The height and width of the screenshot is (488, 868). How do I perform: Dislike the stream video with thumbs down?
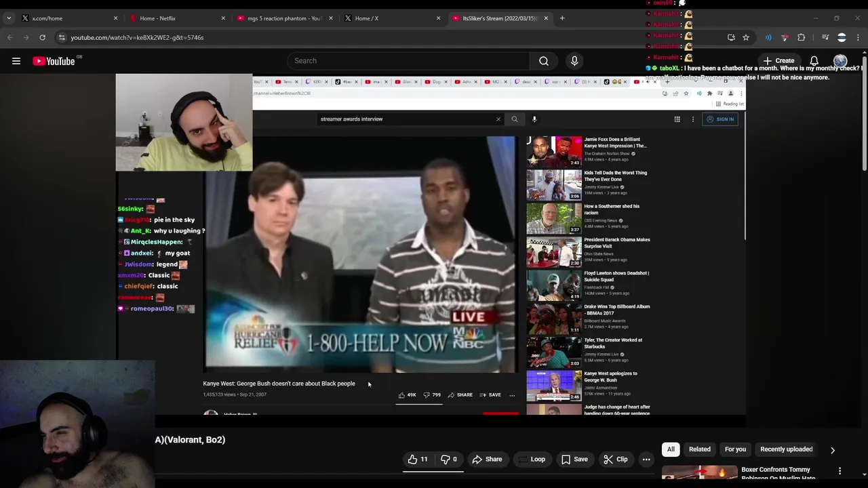click(450, 460)
